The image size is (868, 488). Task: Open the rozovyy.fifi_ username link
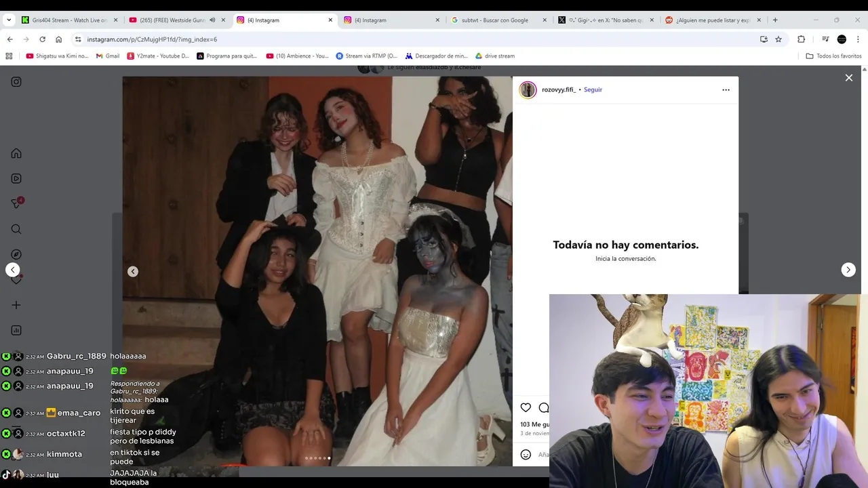(559, 89)
